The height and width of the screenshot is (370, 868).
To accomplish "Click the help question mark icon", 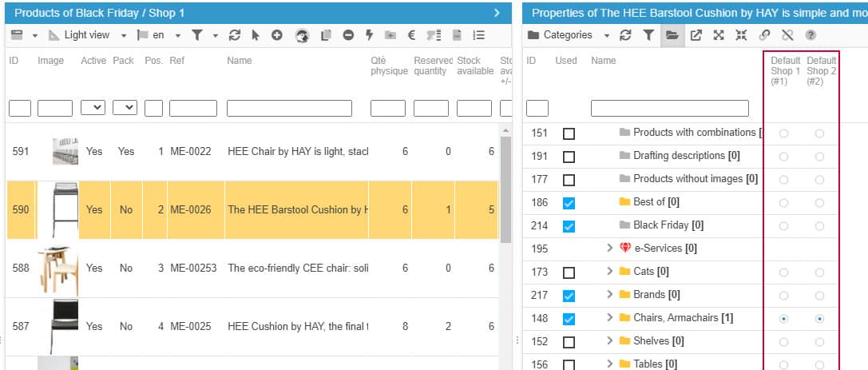I will tap(811, 35).
